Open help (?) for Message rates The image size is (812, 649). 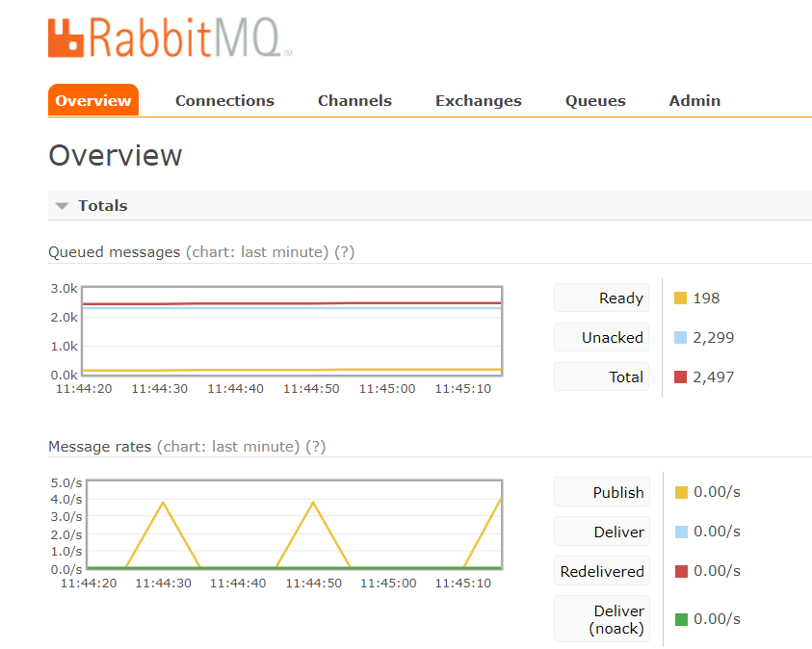click(315, 447)
